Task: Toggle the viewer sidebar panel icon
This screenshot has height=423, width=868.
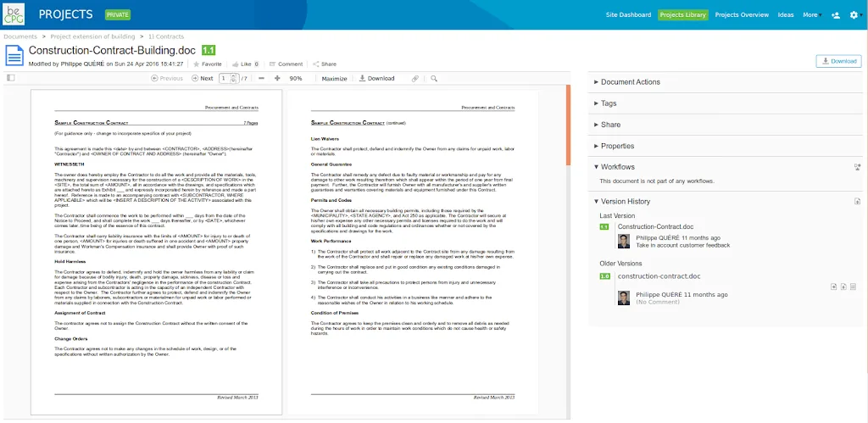Action: point(10,78)
